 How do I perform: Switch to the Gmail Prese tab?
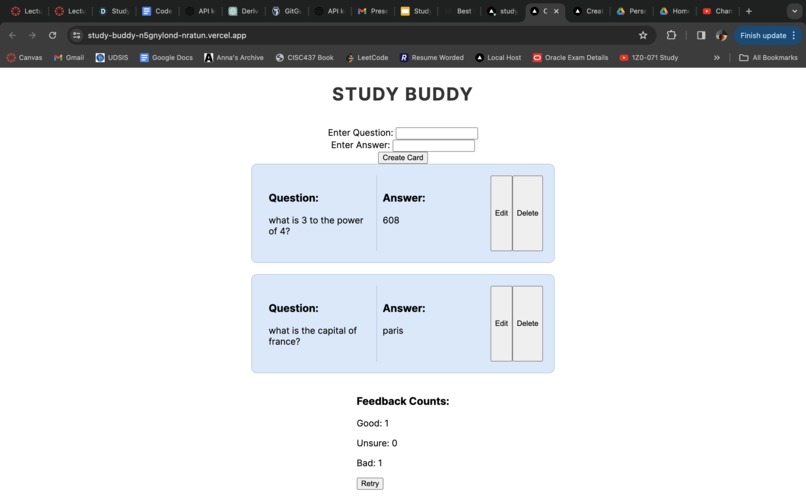[372, 11]
